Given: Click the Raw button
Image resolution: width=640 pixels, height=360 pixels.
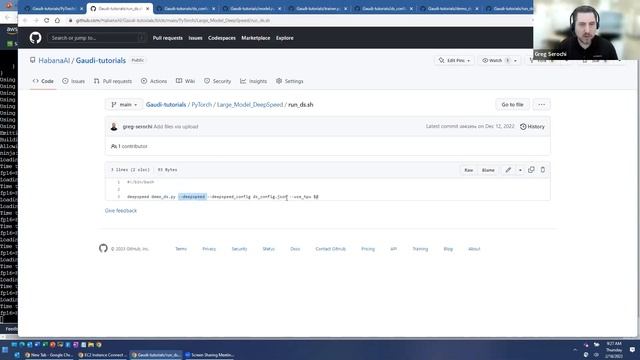Looking at the screenshot, I should coord(469,170).
